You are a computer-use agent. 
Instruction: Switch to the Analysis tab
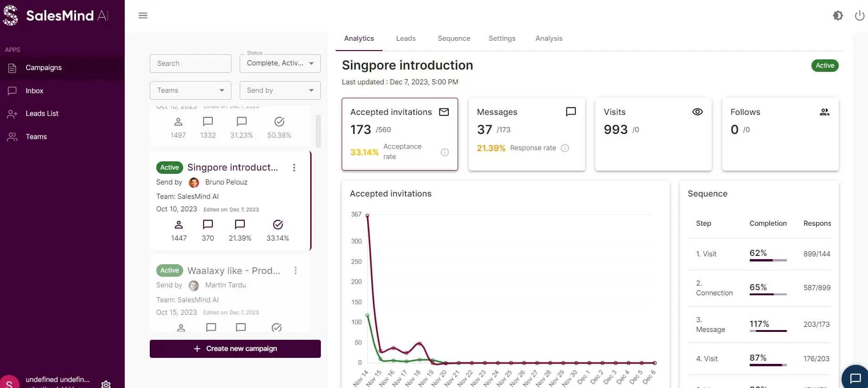point(549,38)
